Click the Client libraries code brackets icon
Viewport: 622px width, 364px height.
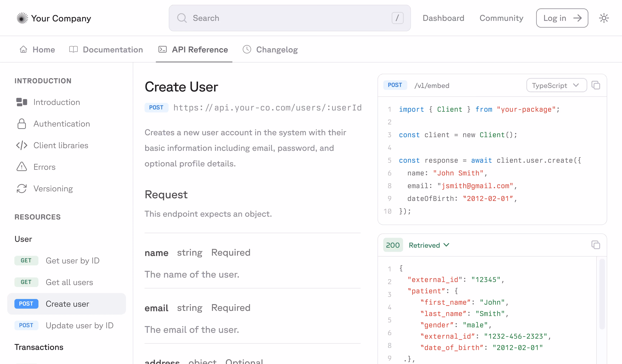coord(22,145)
